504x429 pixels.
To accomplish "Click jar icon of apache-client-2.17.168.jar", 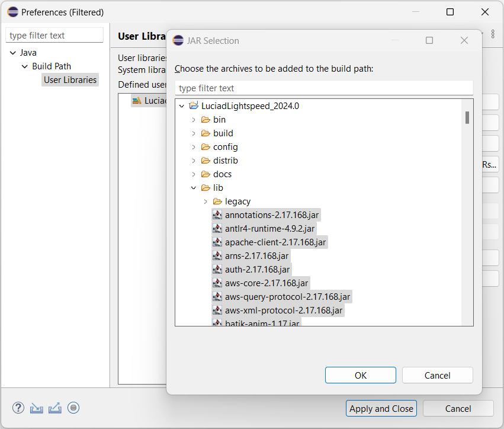I will coord(217,242).
